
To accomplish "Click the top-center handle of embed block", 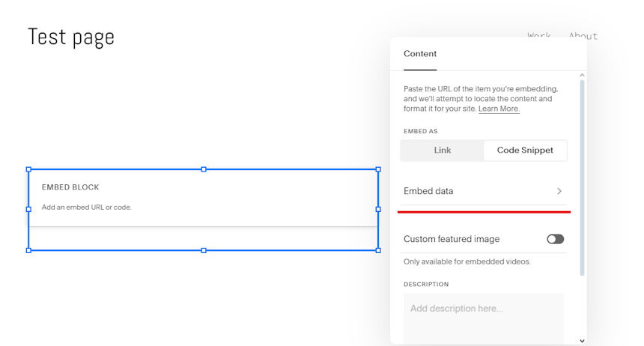I will point(204,169).
